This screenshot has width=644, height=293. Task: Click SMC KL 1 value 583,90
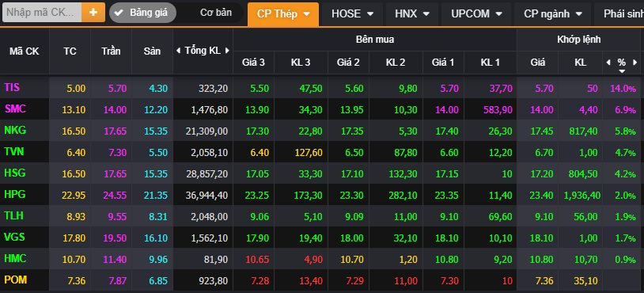coord(498,110)
